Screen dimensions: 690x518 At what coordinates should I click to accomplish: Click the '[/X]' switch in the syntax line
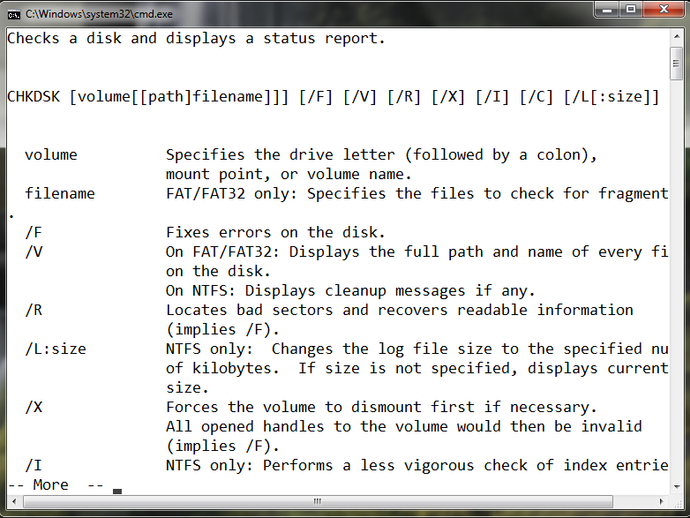(448, 97)
